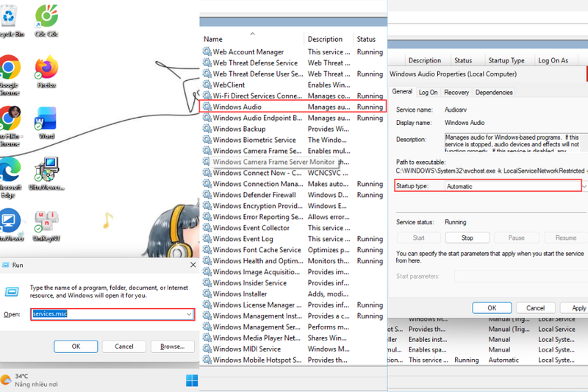Select Windows Camera Frame Server row
Image resolution: width=588 pixels, height=392 pixels.
pos(293,151)
